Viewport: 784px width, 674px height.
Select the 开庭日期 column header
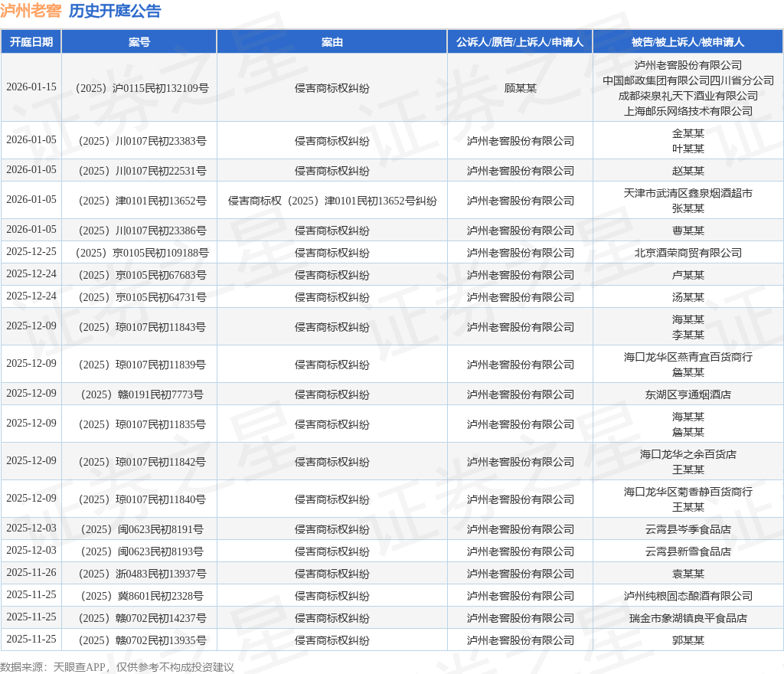[x=31, y=42]
